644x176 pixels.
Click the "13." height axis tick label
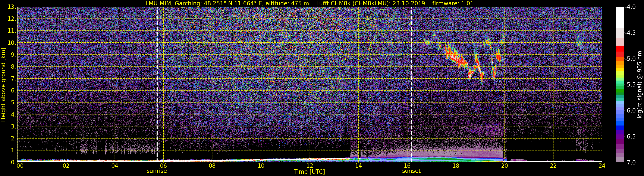point(12,7)
